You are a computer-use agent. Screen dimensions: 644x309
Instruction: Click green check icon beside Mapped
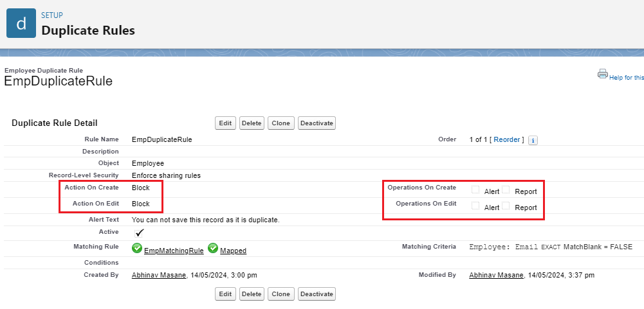[213, 249]
